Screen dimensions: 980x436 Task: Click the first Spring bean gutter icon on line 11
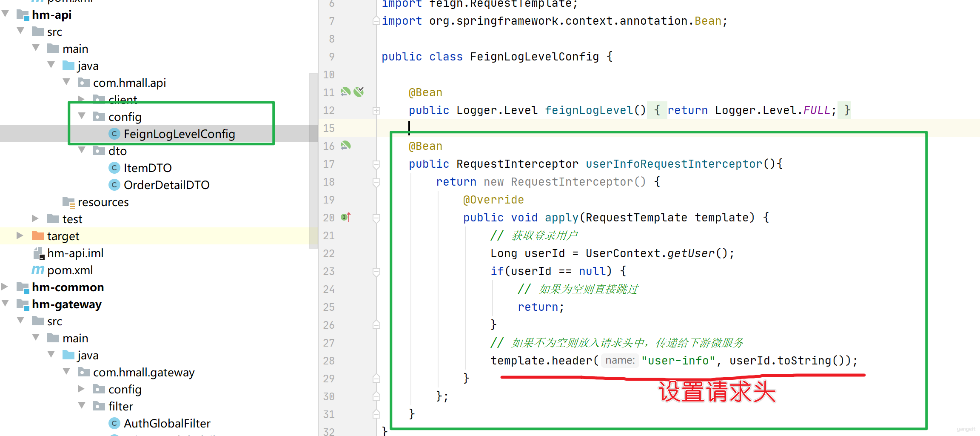click(345, 92)
